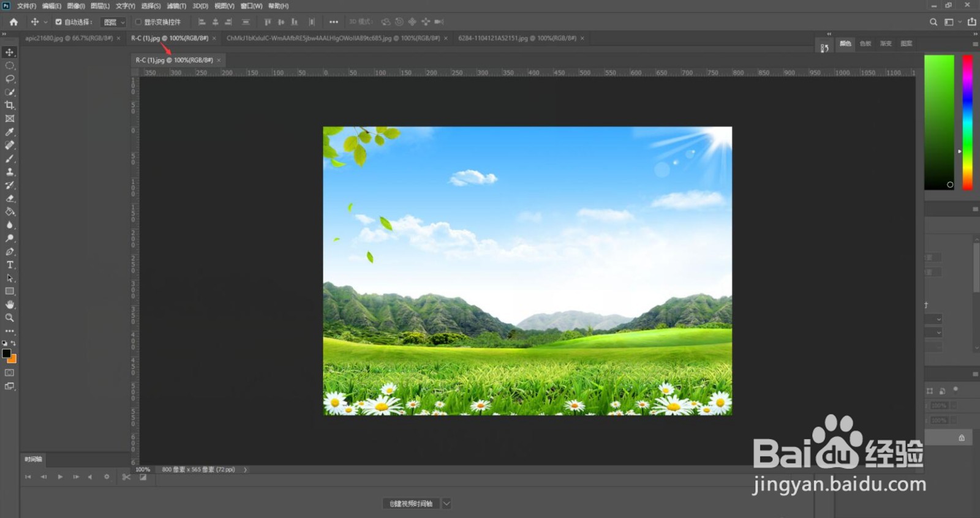980x518 pixels.
Task: Expand Move tool preset picker arrow
Action: tap(45, 22)
